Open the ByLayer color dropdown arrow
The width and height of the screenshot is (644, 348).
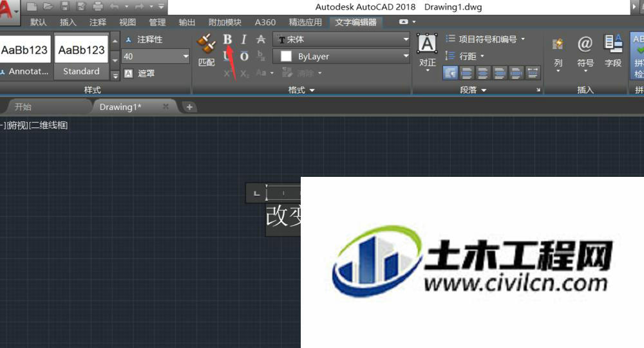point(406,56)
